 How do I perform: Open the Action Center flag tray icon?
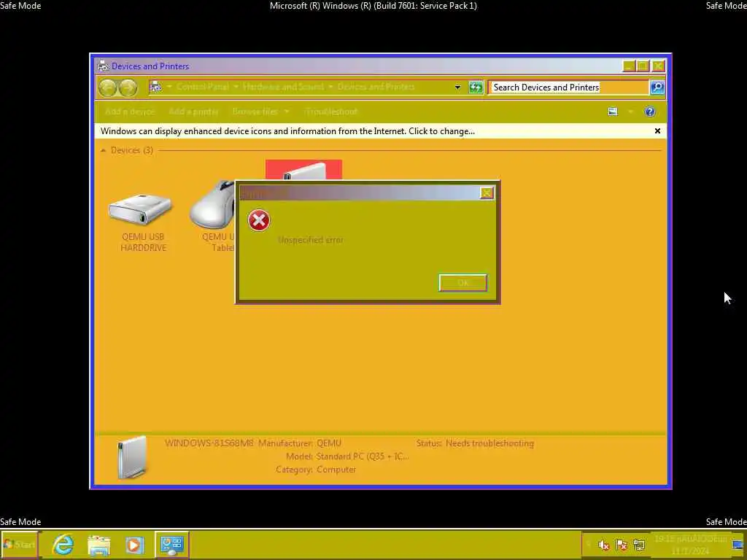tap(622, 545)
